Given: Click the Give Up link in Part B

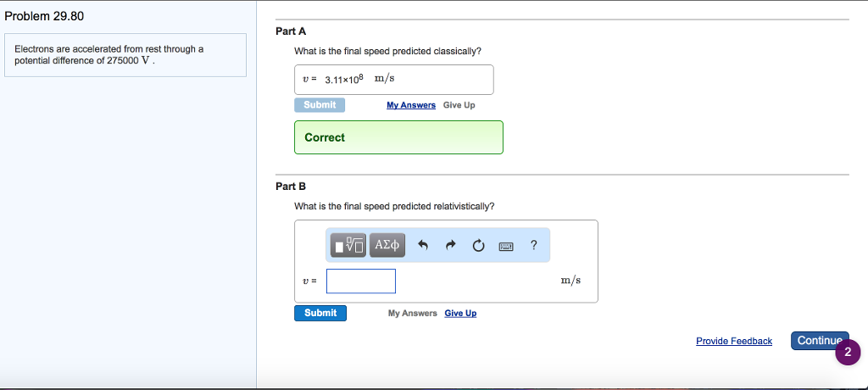Looking at the screenshot, I should [460, 313].
